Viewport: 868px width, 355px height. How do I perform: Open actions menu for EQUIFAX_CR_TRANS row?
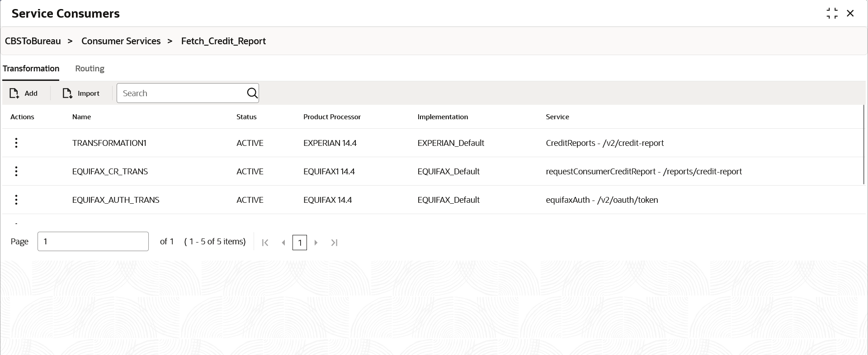16,172
